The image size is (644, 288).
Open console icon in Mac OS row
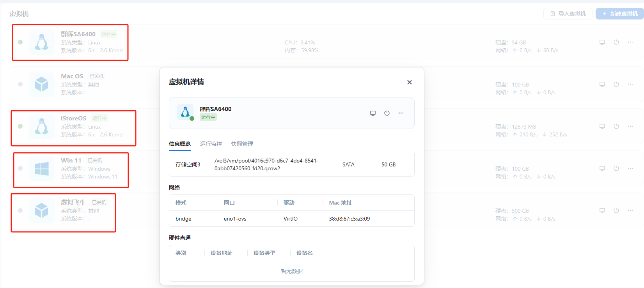(x=602, y=84)
